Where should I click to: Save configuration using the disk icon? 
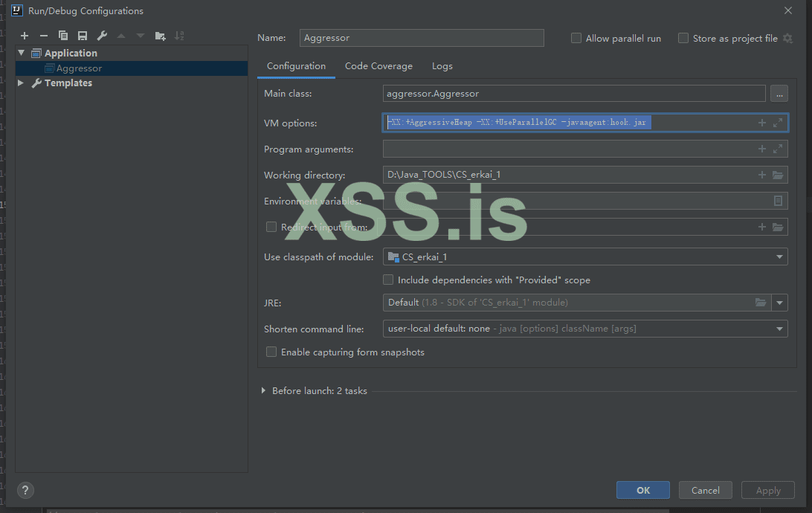point(83,36)
